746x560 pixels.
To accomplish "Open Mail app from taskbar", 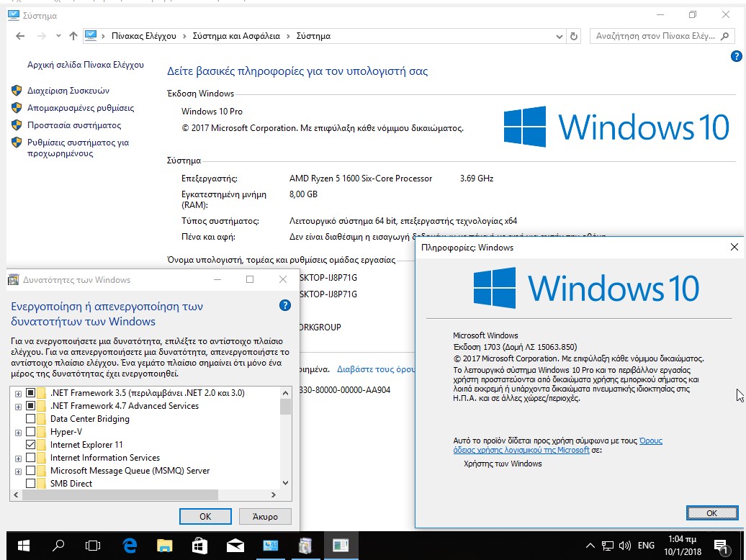I will [x=235, y=546].
